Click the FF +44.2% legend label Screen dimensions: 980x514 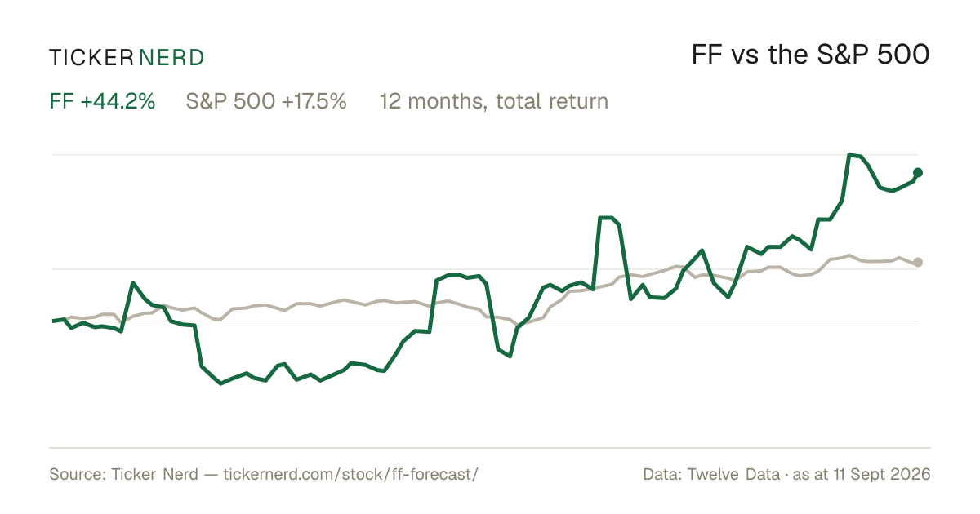click(103, 102)
